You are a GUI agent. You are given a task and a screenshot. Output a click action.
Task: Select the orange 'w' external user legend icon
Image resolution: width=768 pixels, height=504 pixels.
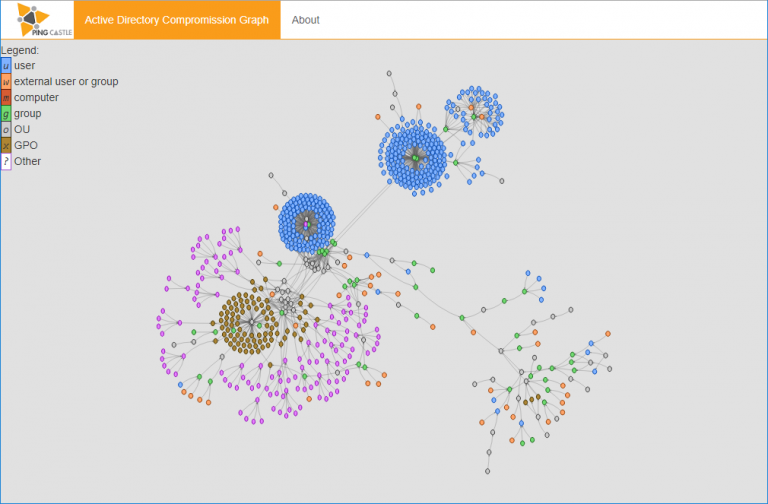(x=6, y=82)
